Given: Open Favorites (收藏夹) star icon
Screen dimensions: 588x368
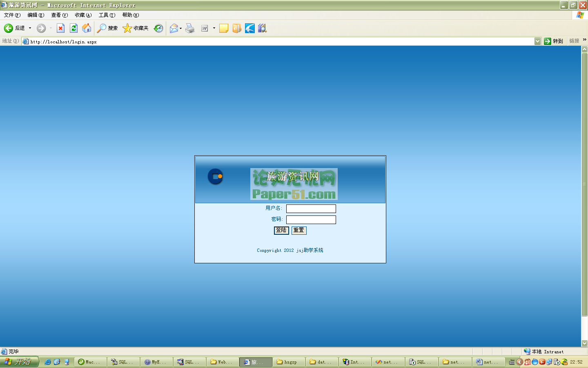Looking at the screenshot, I should [127, 28].
